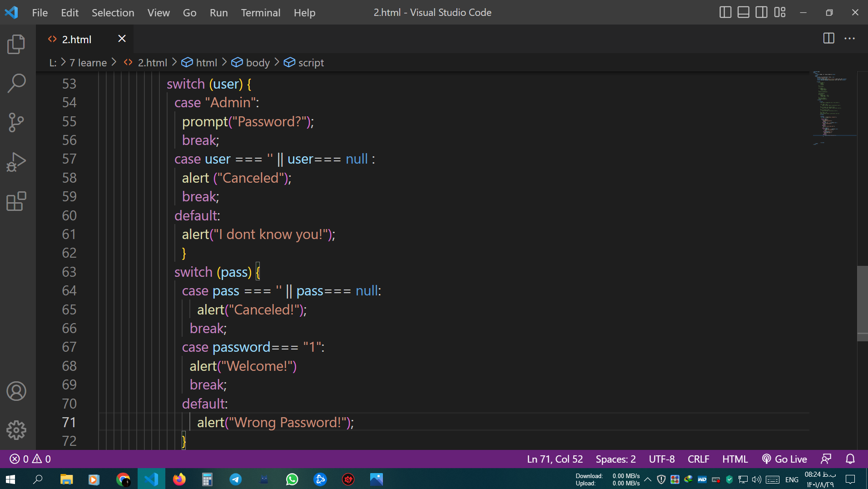
Task: Toggle Secondary Side Bar layout button
Action: 762,12
